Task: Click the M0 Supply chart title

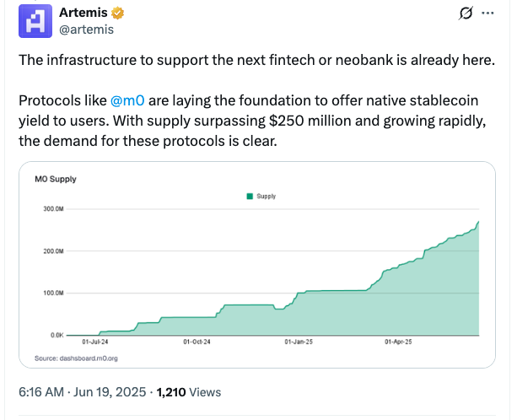Action: click(56, 180)
